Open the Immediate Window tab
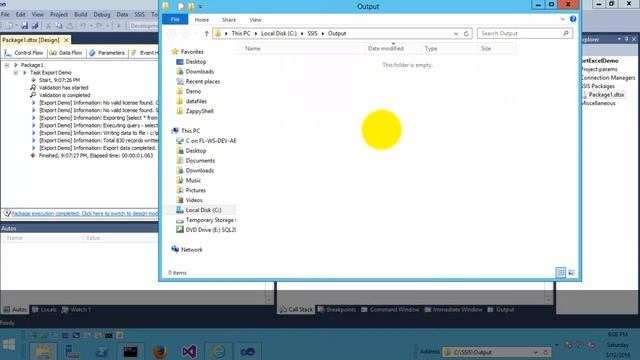 (x=453, y=310)
